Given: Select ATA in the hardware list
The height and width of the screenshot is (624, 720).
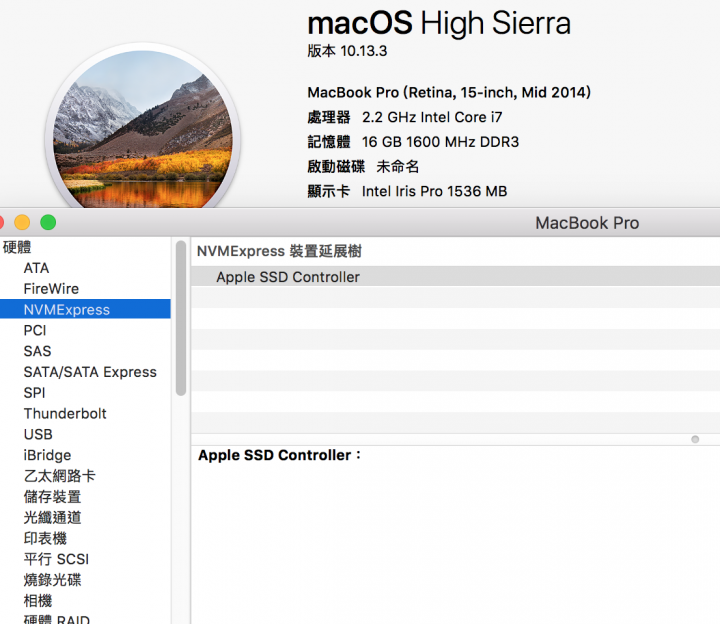Looking at the screenshot, I should 36,268.
